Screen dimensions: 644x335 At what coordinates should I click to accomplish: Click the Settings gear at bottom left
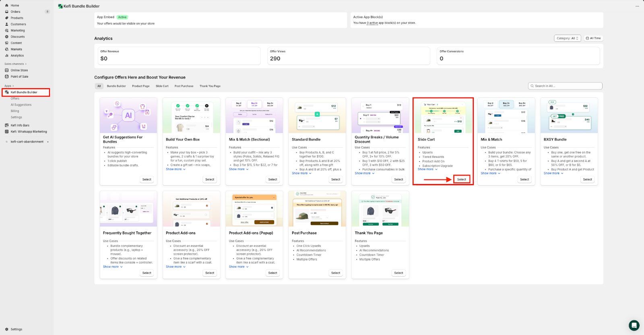pos(7,329)
